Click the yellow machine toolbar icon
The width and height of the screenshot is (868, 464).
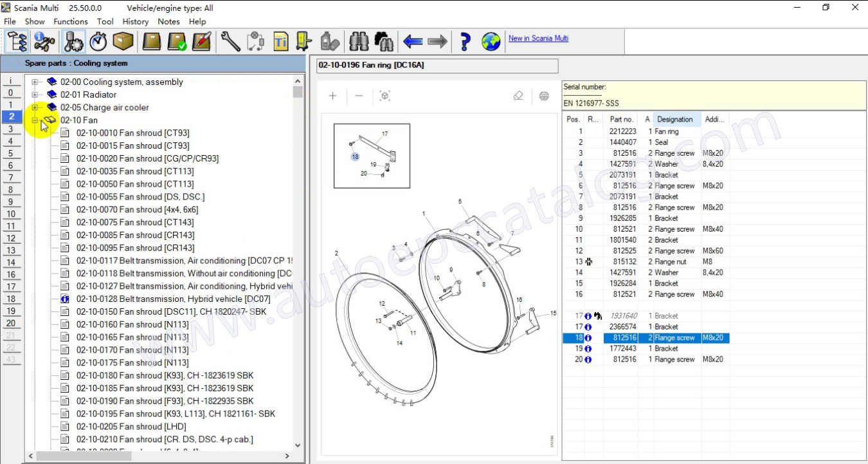(304, 42)
